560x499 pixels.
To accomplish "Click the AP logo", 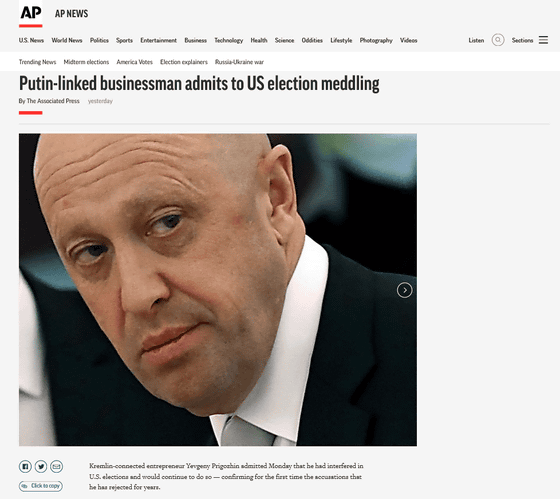I will point(31,14).
